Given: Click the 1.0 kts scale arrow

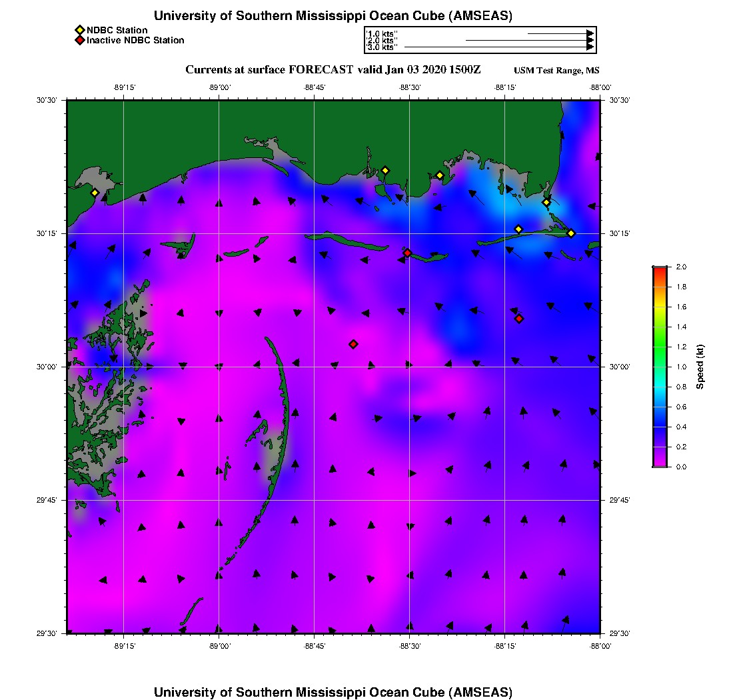Looking at the screenshot, I should coord(560,33).
